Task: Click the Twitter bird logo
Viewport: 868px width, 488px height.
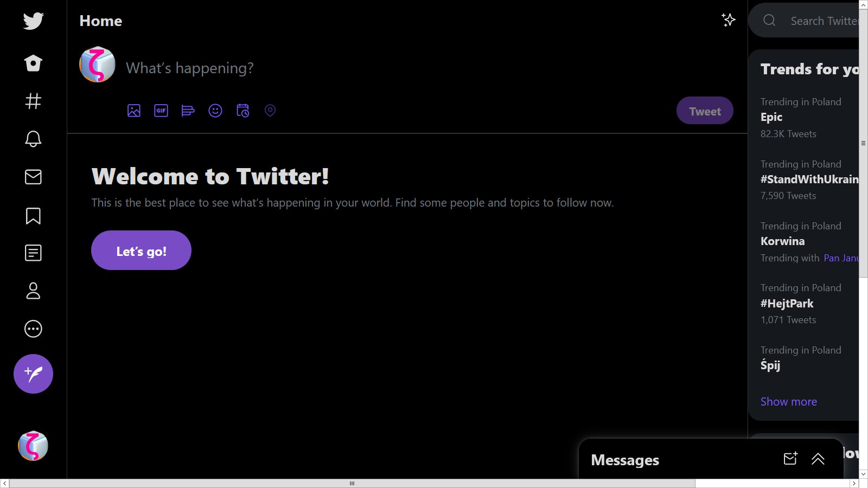Action: [33, 21]
